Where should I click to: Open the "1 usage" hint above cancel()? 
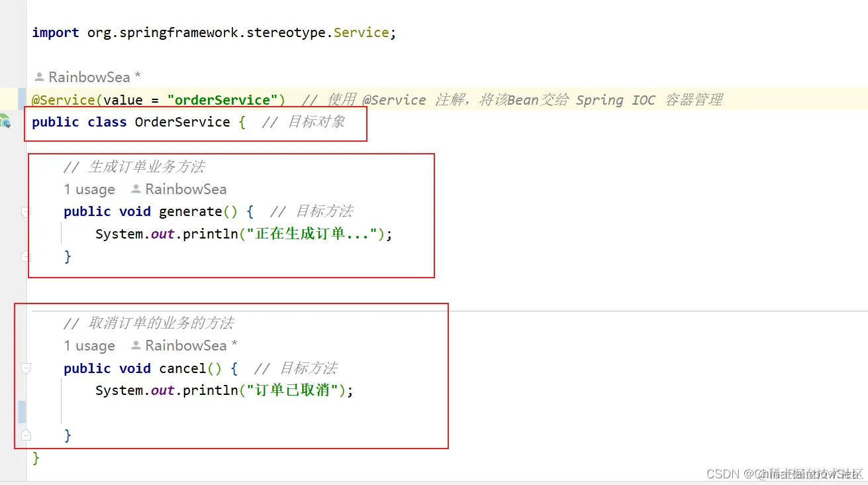[89, 346]
